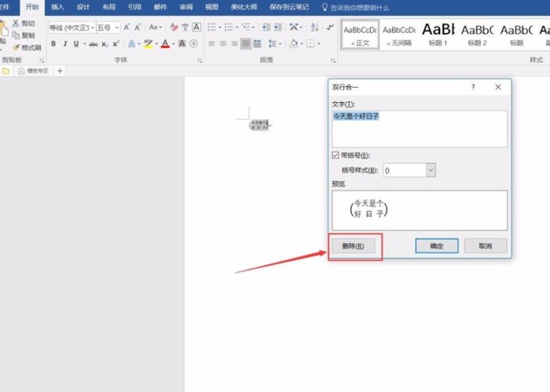This screenshot has width=550, height=392.
Task: Increase font size with the larger A icon
Action: click(127, 27)
